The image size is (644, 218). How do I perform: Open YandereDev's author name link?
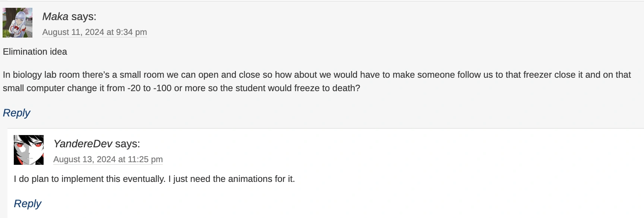point(83,144)
